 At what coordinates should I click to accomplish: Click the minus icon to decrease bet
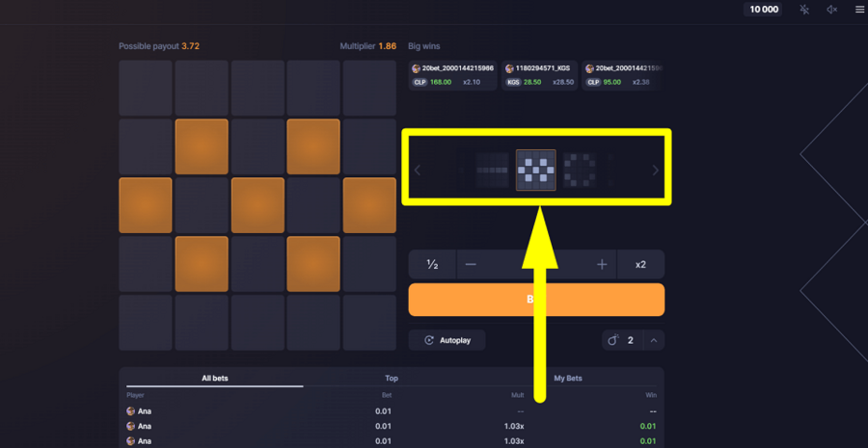tap(471, 264)
